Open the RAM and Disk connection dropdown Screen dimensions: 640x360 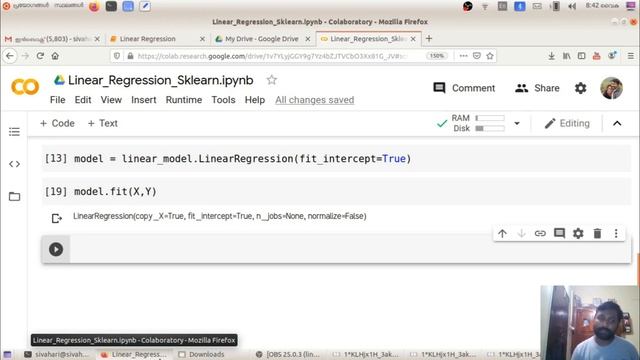tap(517, 123)
